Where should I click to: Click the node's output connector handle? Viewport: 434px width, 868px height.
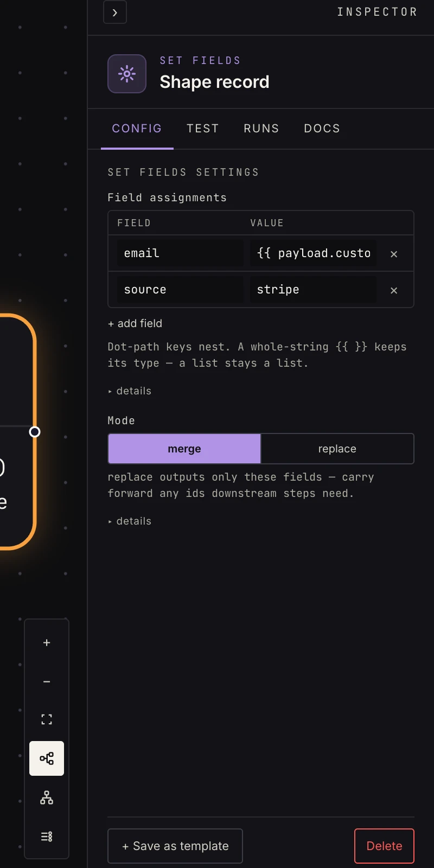[x=35, y=432]
